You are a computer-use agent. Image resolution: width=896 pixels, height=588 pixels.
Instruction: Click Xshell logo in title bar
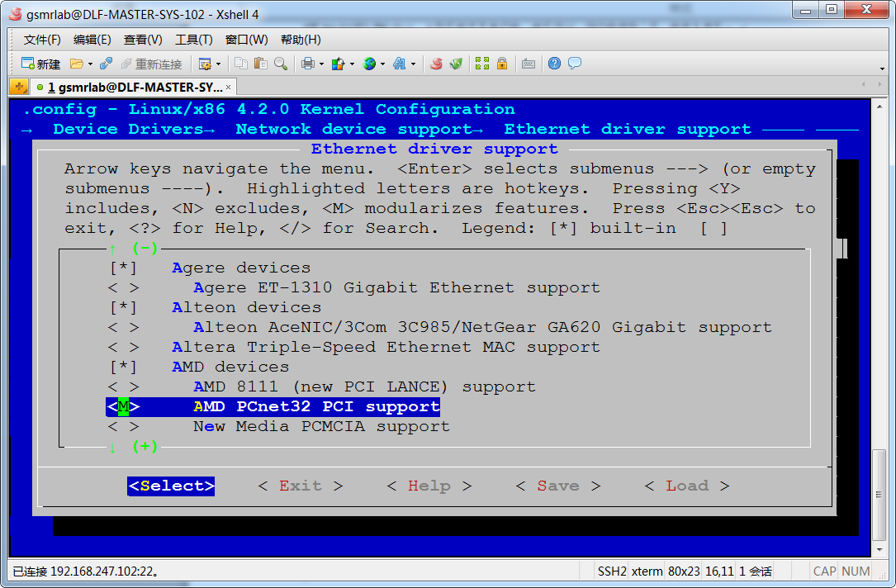point(16,14)
